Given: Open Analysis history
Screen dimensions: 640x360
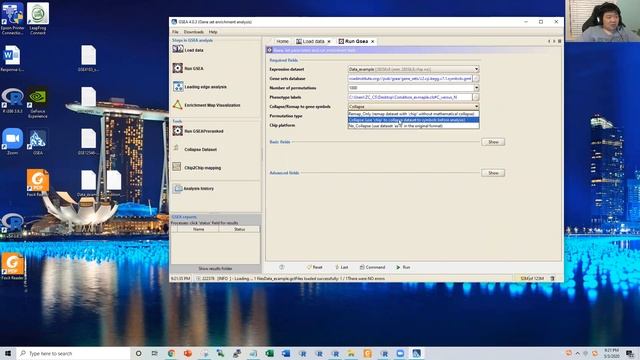Looking at the screenshot, I should (193, 189).
